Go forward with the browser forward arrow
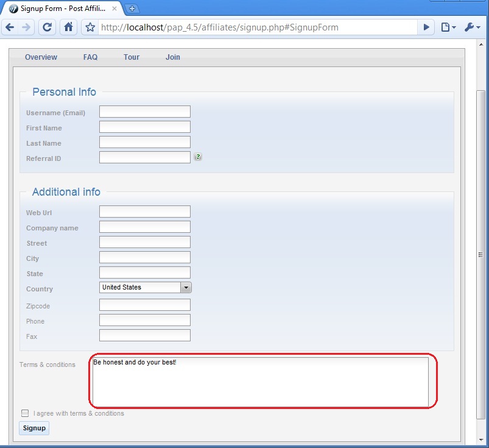 click(x=26, y=27)
